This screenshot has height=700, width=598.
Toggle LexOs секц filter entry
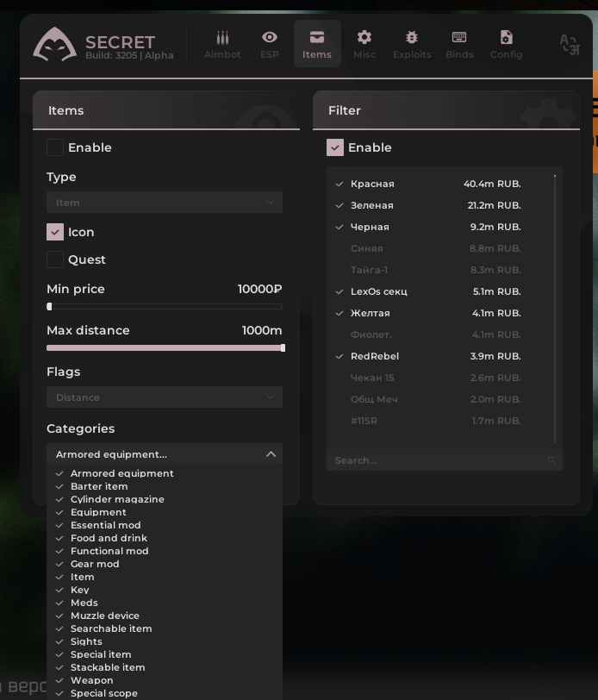click(x=428, y=291)
